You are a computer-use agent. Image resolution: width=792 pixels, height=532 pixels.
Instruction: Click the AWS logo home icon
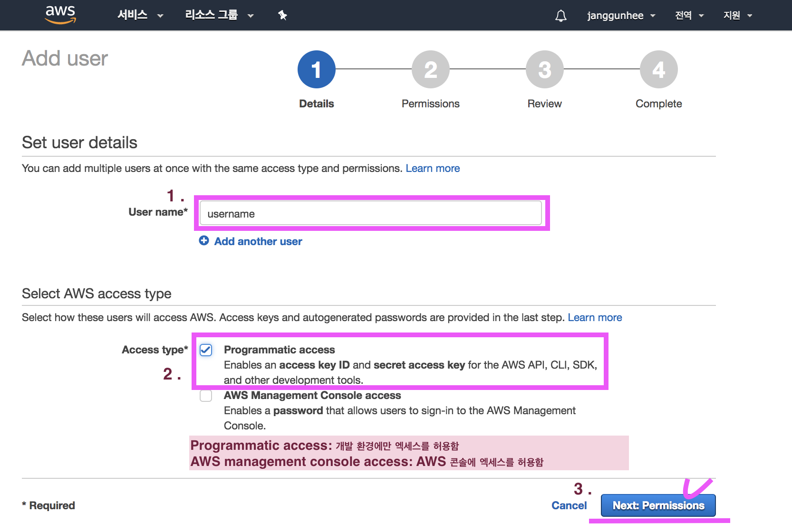point(60,15)
